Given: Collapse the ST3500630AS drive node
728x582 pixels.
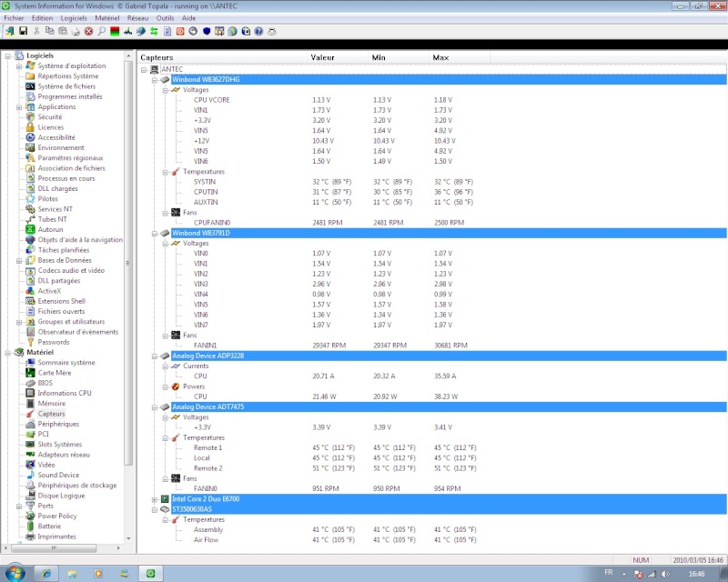Looking at the screenshot, I should 155,510.
